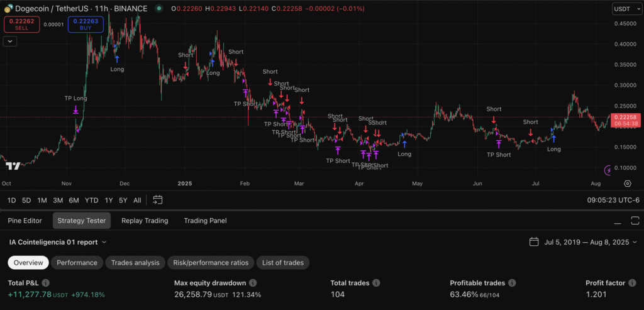The width and height of the screenshot is (644, 310).
Task: Click the 0.45000 price axis label
Action: 626,23
